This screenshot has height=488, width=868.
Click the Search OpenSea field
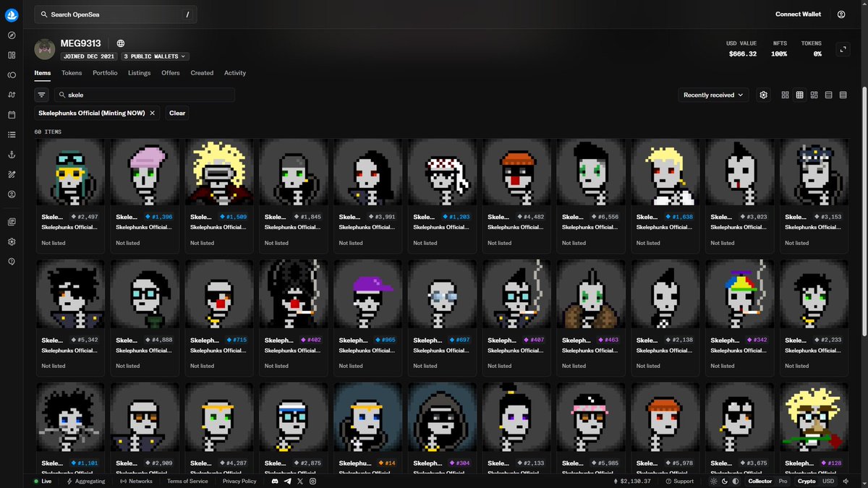coord(115,14)
